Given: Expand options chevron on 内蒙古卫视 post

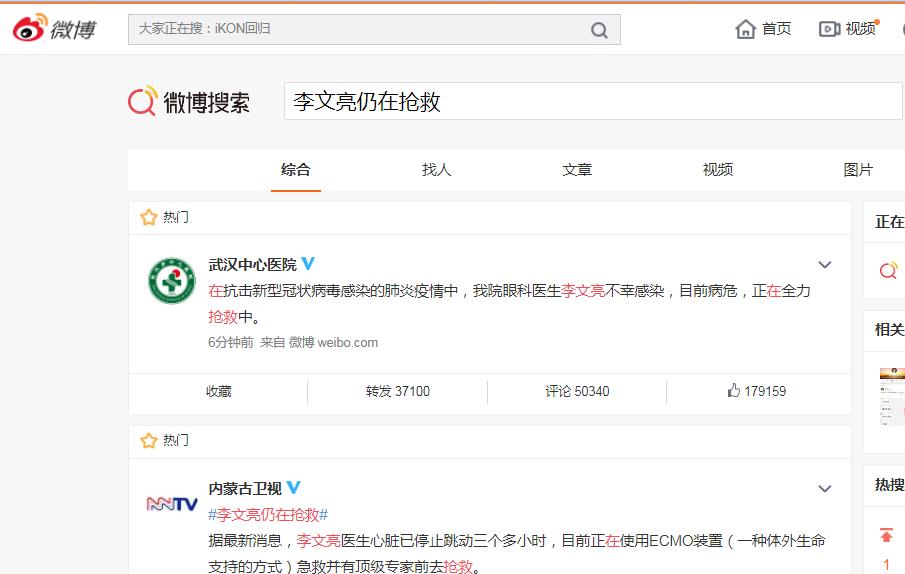Looking at the screenshot, I should pos(825,489).
